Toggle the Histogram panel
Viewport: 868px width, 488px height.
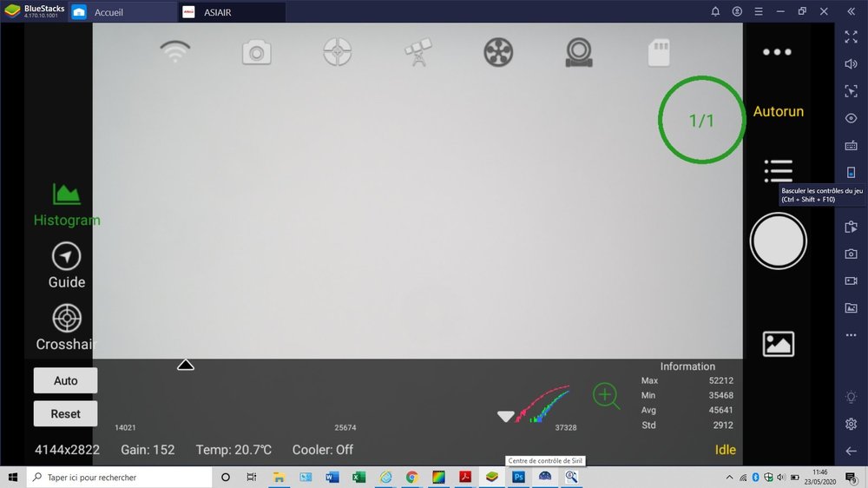[67, 205]
